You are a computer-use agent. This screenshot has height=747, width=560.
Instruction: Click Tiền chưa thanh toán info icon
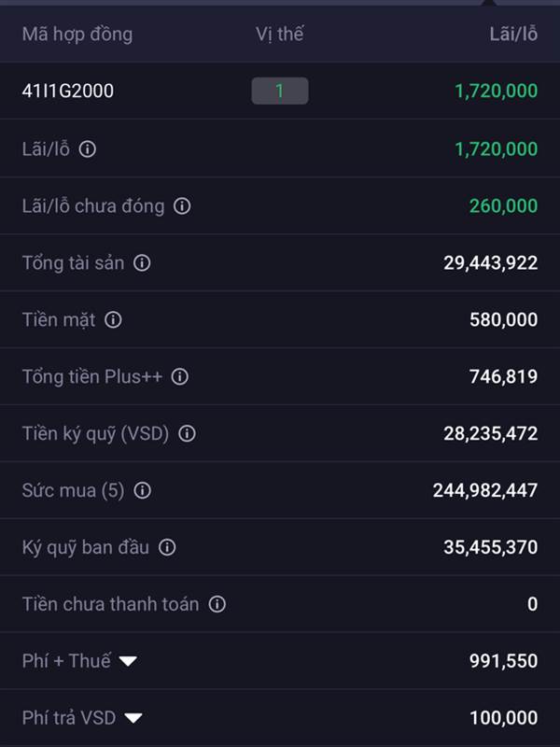217,605
